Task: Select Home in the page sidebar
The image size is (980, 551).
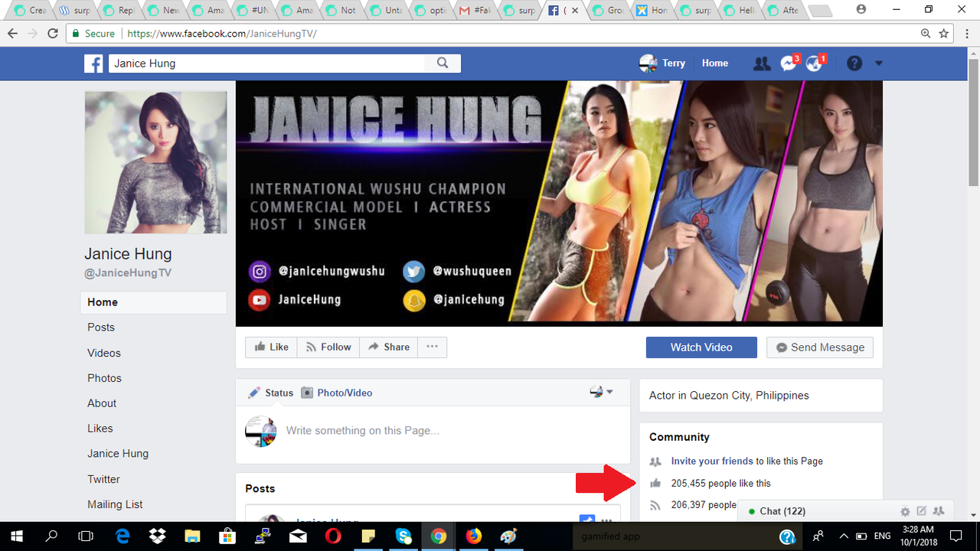Action: [153, 302]
